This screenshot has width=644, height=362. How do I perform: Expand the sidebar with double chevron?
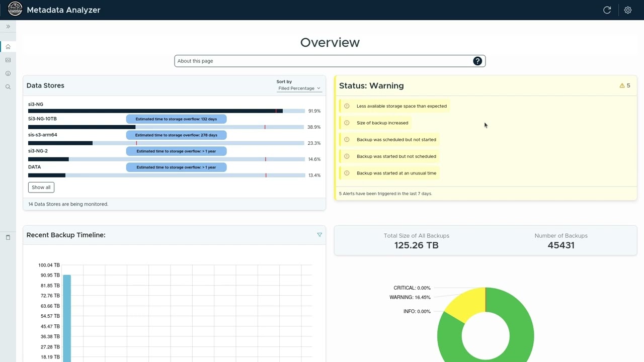(x=8, y=27)
